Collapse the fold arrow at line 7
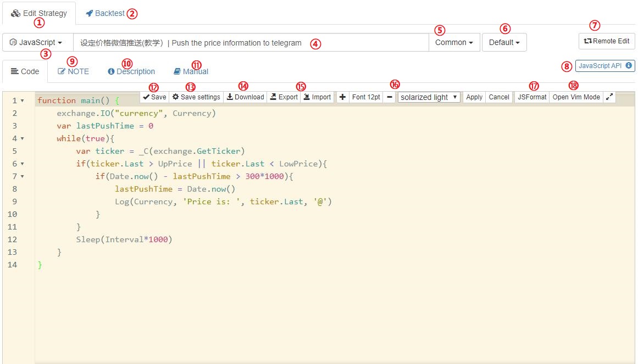Screen dimensions: 638x364 [x=23, y=176]
